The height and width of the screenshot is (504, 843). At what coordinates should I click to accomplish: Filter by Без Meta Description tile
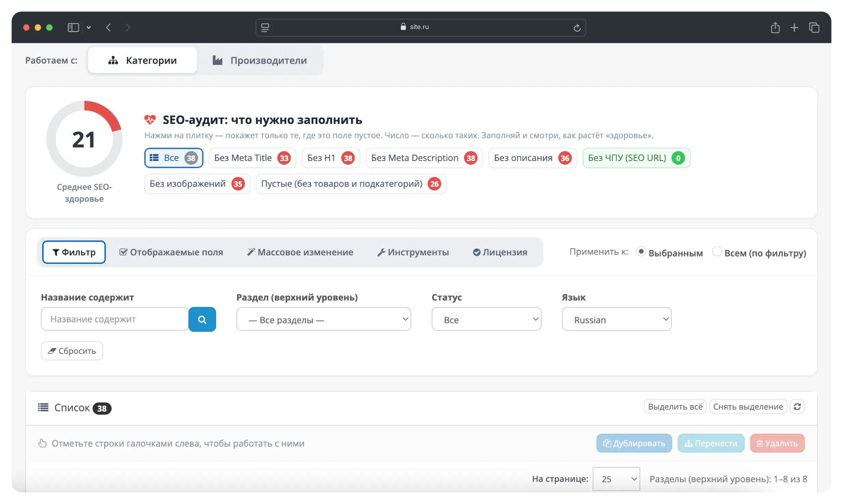tap(424, 158)
